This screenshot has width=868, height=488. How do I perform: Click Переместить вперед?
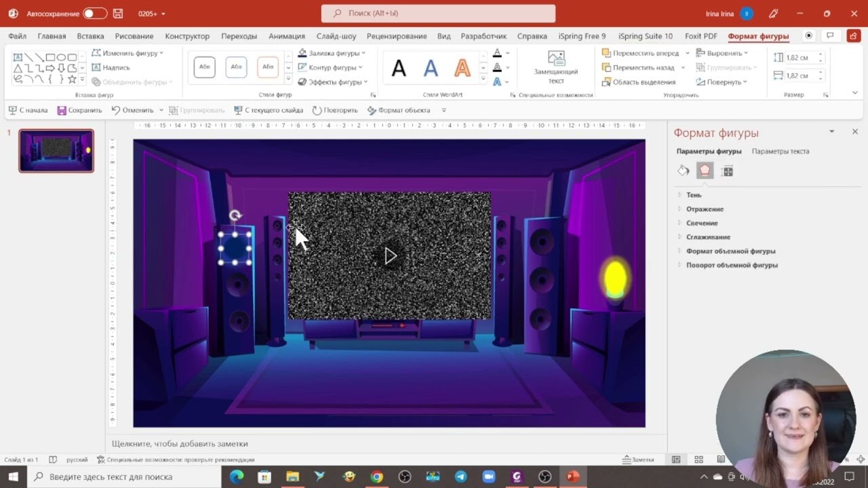[640, 53]
